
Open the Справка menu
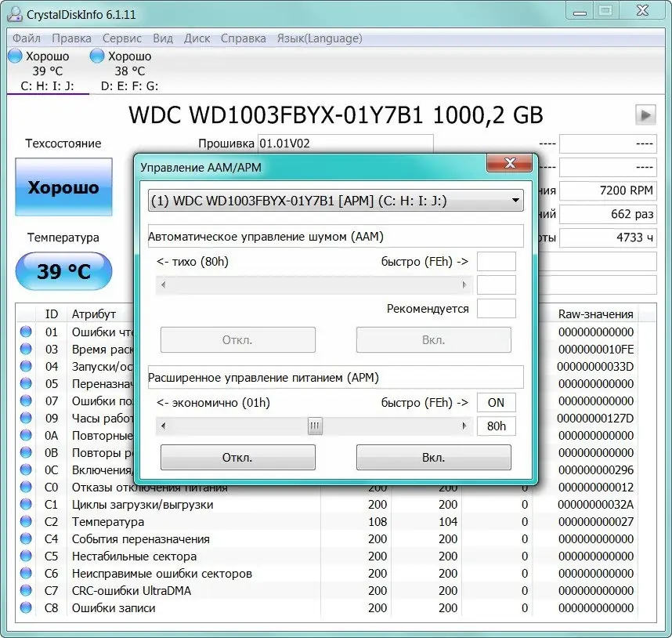[x=243, y=38]
